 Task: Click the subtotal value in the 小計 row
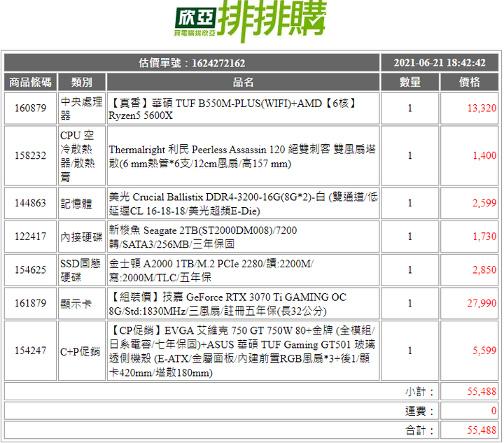(x=482, y=392)
